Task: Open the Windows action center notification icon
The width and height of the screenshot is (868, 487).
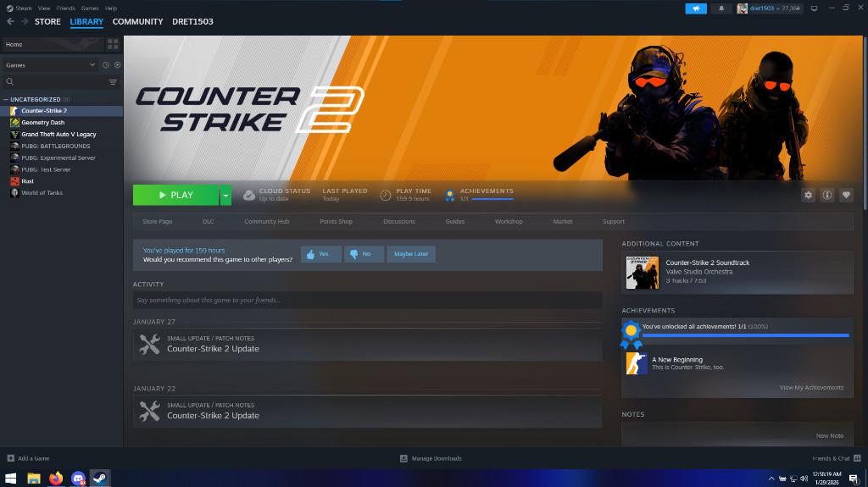Action: (854, 479)
